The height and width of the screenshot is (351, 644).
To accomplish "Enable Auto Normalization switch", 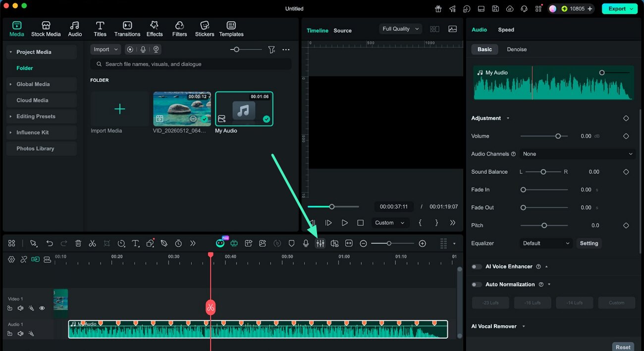I will (477, 284).
